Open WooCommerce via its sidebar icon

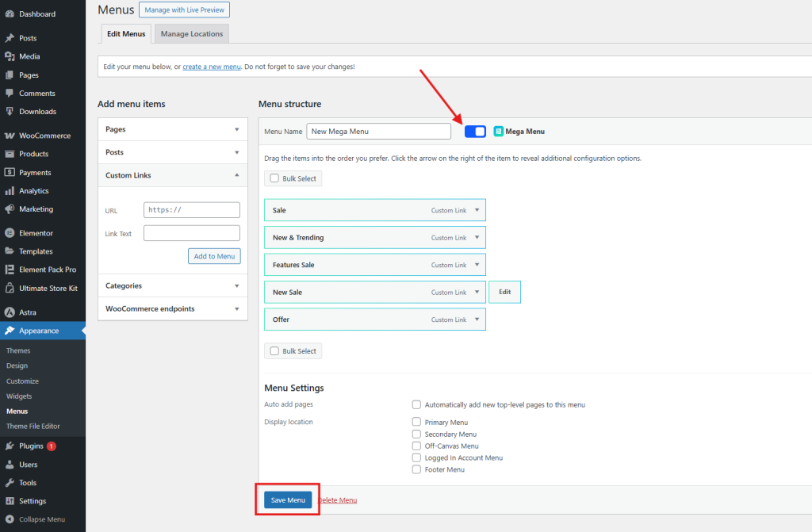[x=10, y=136]
